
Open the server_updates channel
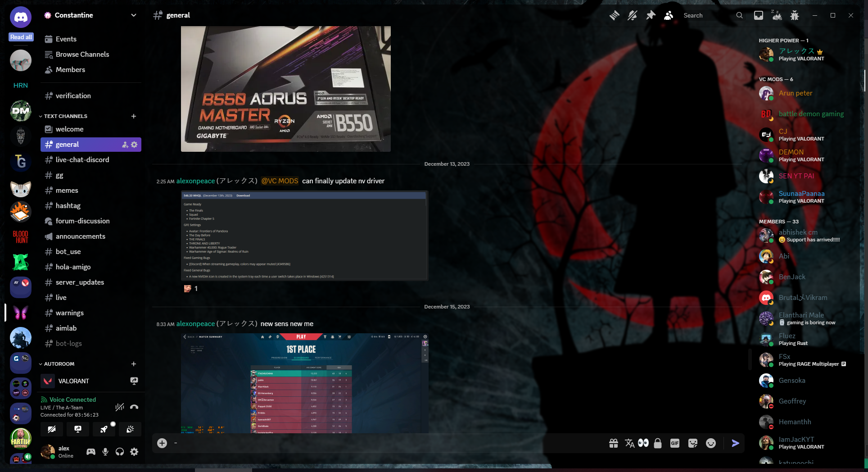coord(90,282)
